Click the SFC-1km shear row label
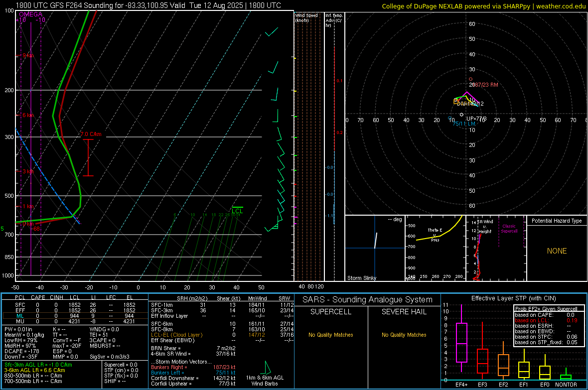 tap(161, 305)
